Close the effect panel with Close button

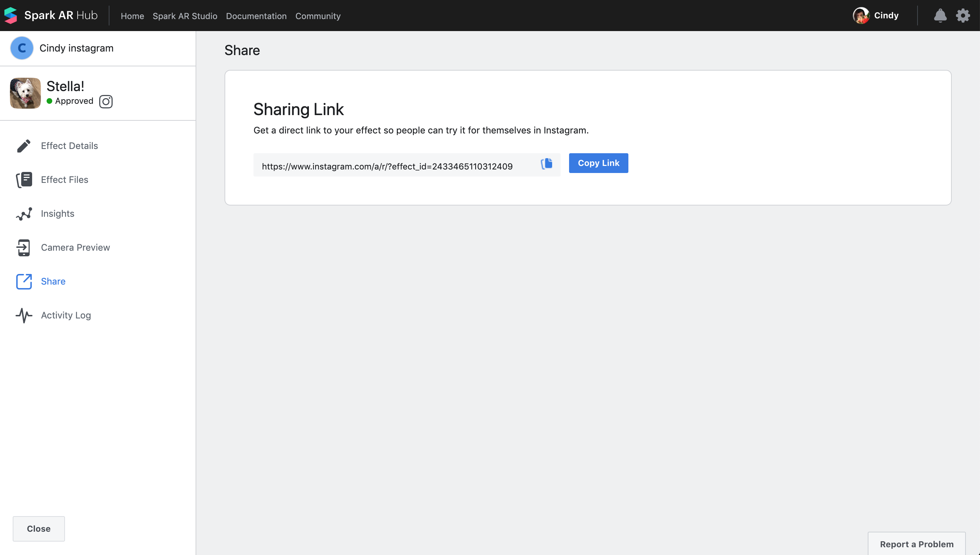(38, 529)
